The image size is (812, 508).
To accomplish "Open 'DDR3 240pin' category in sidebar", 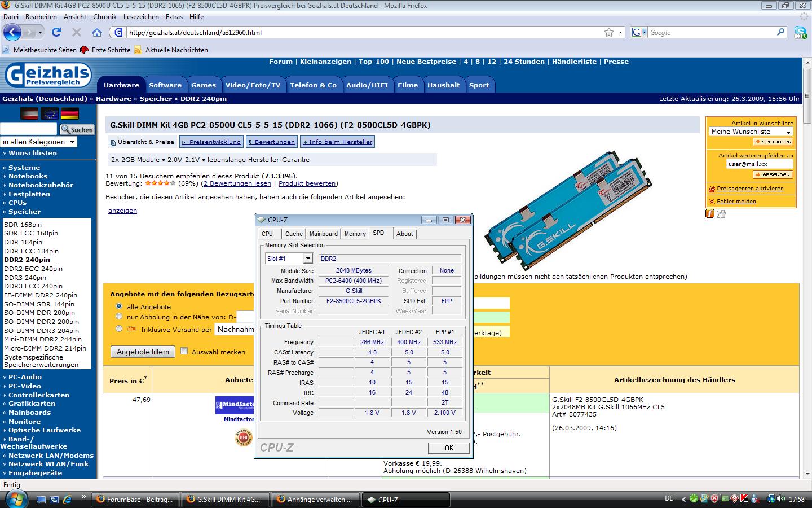I will 25,278.
